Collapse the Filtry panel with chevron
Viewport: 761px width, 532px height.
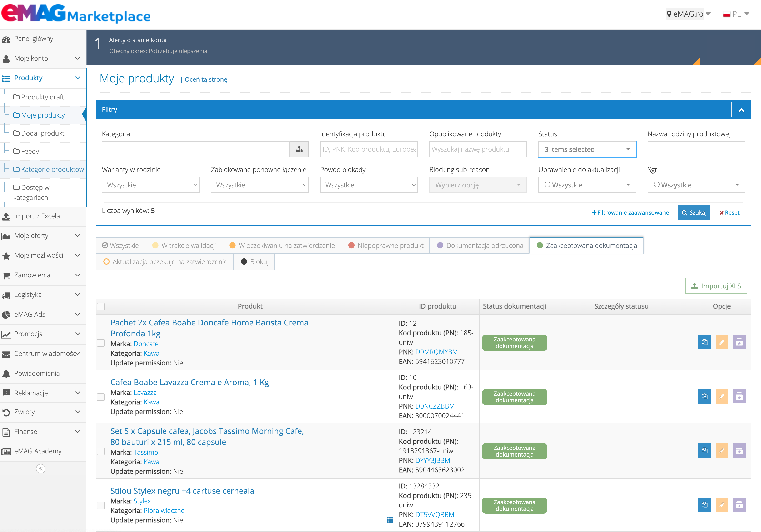(x=741, y=110)
